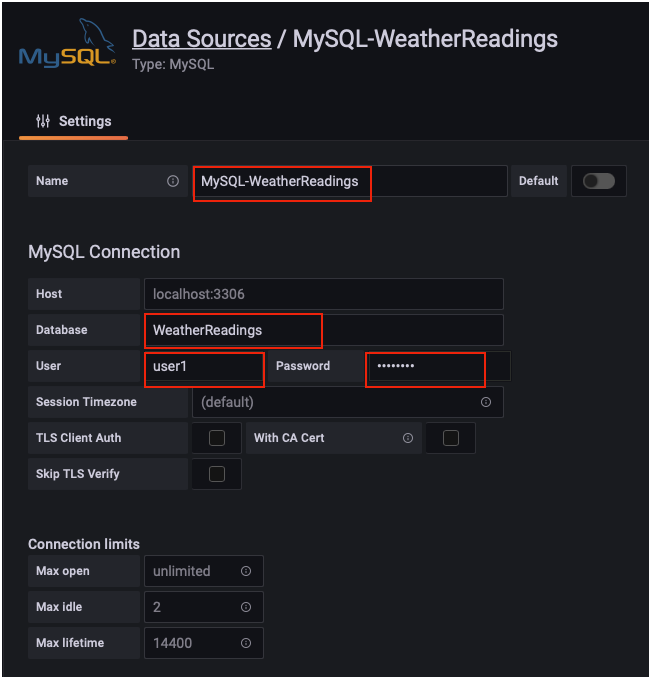The height and width of the screenshot is (680, 652).
Task: Click the Connection limits heading
Action: pyautogui.click(x=84, y=544)
